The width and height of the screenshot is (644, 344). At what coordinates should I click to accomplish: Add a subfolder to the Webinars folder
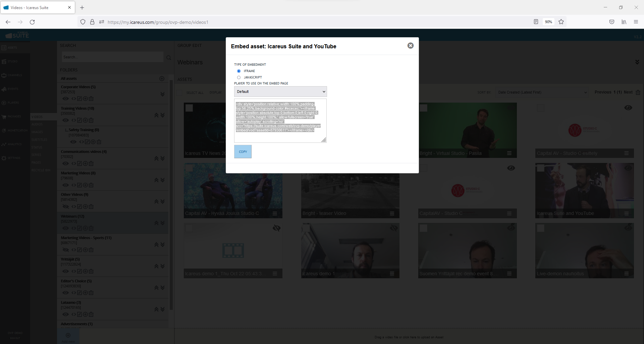click(x=85, y=228)
